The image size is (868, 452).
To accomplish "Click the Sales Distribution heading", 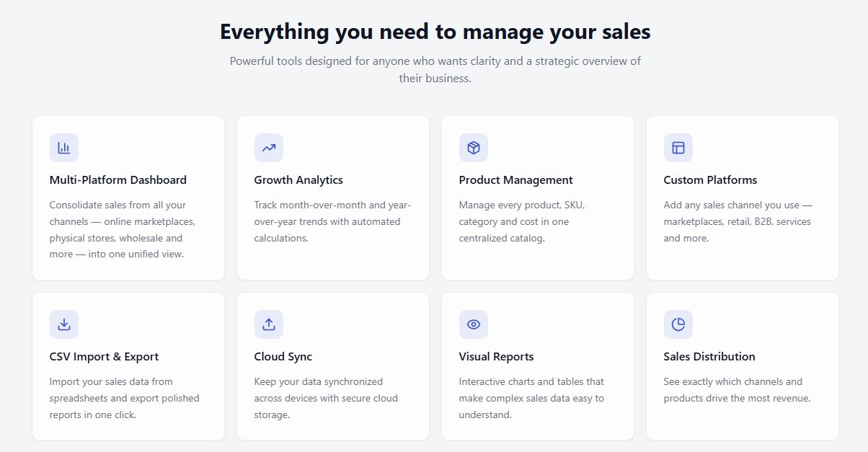I will pos(709,356).
